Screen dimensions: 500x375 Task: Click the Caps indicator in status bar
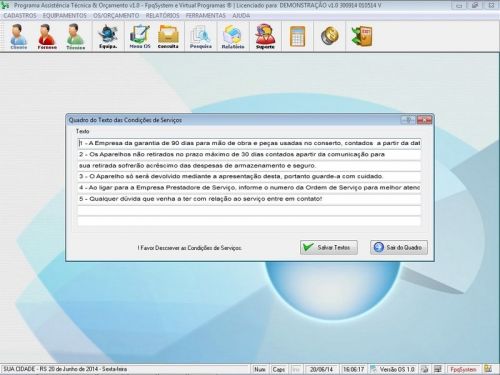[279, 369]
